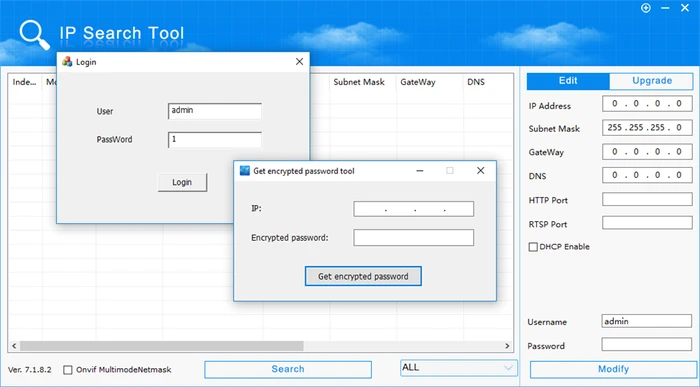Image resolution: width=700 pixels, height=387 pixels.
Task: Click the IP Address field in Edit panel
Action: click(647, 104)
